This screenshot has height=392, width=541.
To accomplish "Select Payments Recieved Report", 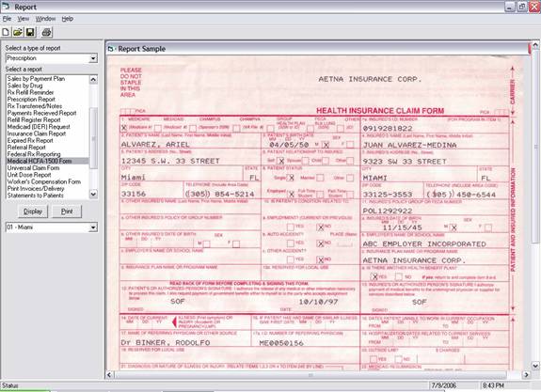I will pos(41,113).
